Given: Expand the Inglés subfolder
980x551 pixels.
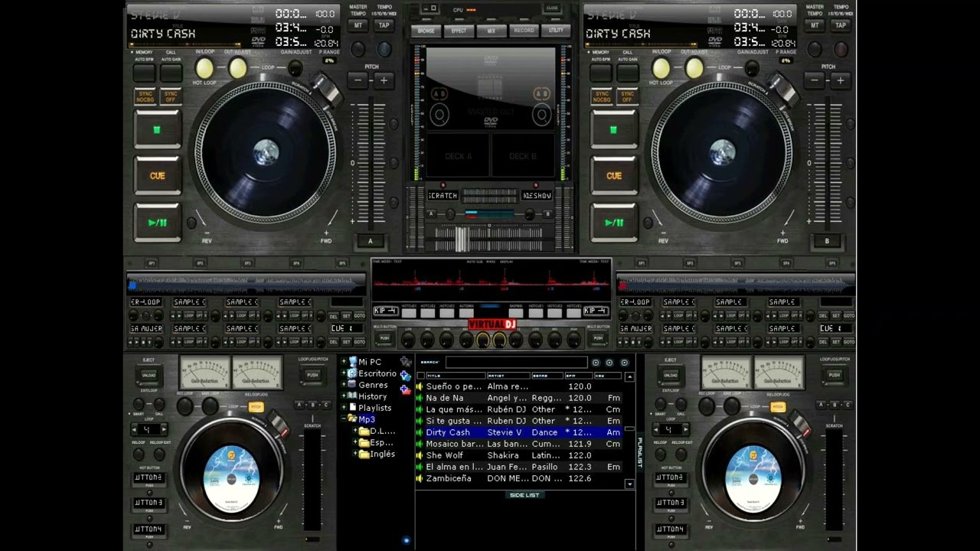Looking at the screenshot, I should click(x=356, y=454).
